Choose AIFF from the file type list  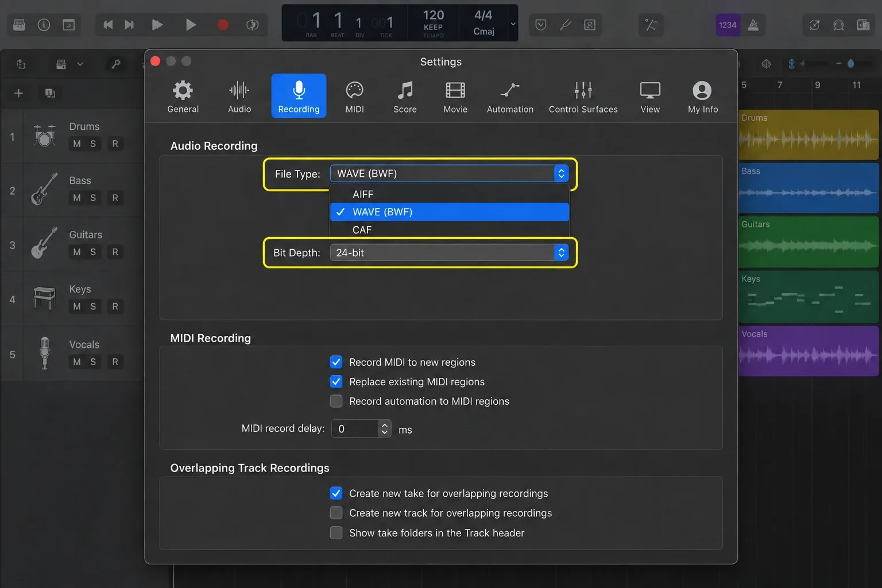(x=449, y=194)
